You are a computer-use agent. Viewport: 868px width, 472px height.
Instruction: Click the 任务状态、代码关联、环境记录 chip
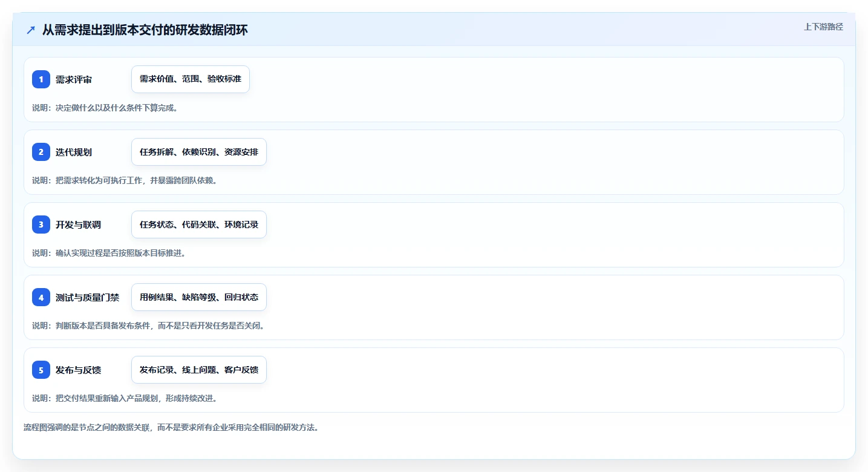coord(199,225)
